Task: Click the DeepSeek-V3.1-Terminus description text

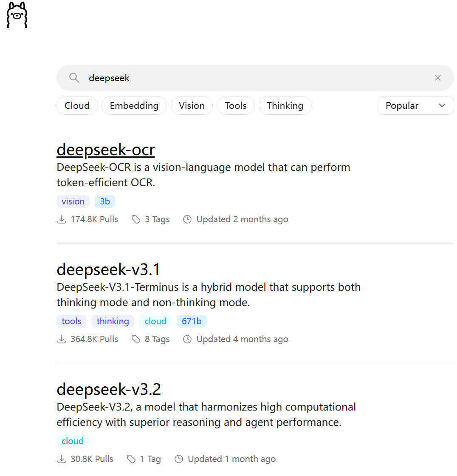Action: tap(209, 295)
